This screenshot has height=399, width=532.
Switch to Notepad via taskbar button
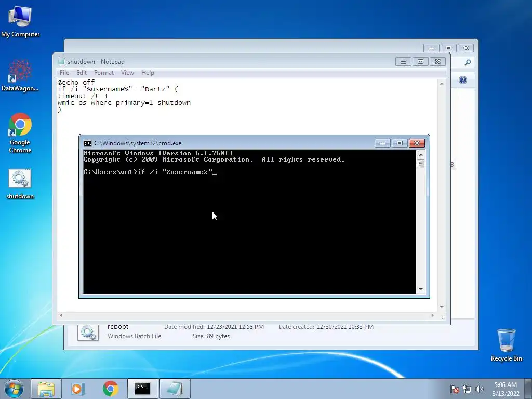(175, 389)
